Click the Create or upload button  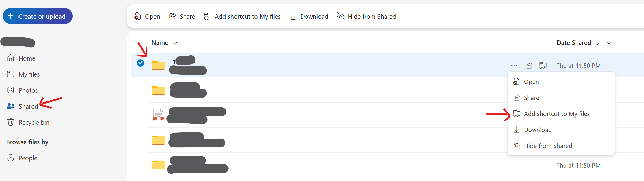pyautogui.click(x=38, y=16)
